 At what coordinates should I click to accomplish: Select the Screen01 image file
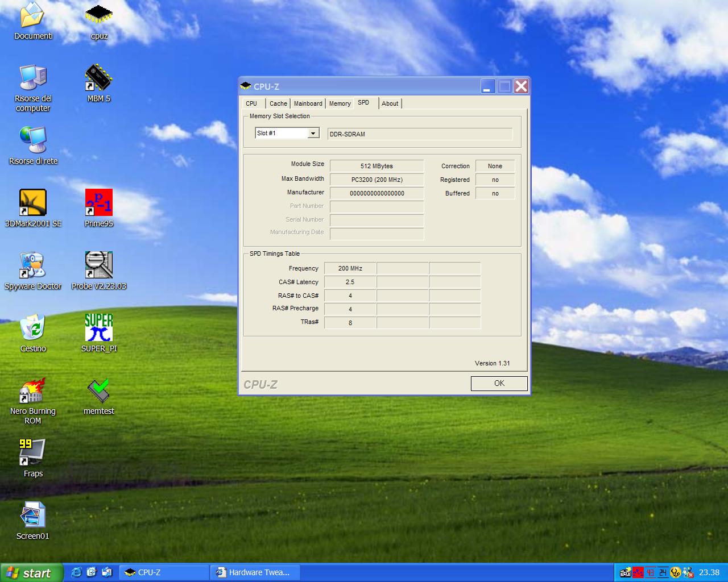pyautogui.click(x=33, y=521)
